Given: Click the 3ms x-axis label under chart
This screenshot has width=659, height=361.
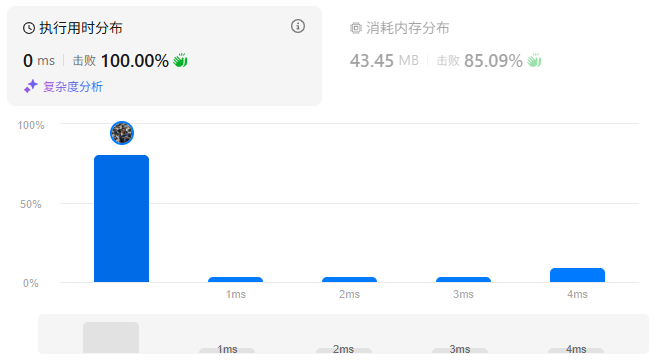Looking at the screenshot, I should pyautogui.click(x=463, y=294).
